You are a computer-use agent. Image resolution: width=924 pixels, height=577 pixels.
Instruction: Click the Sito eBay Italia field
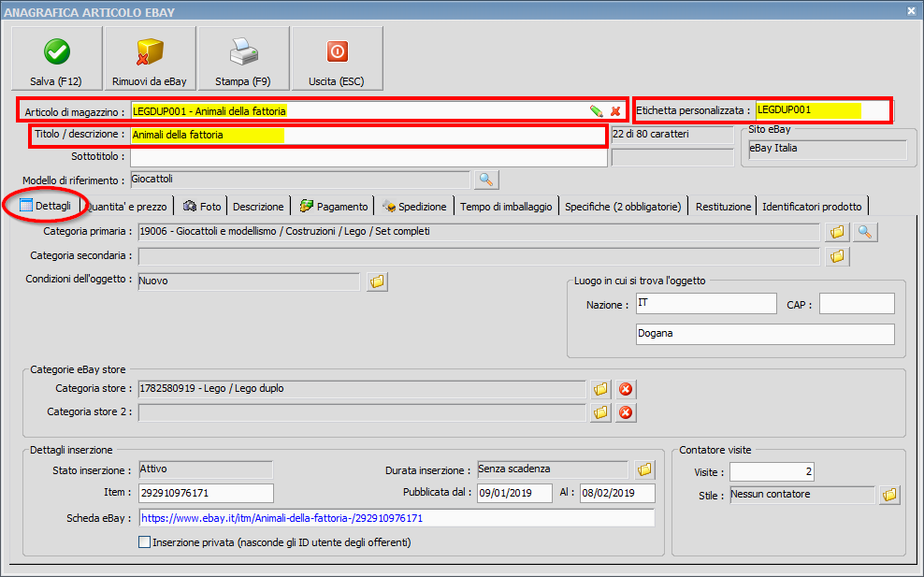tap(828, 149)
